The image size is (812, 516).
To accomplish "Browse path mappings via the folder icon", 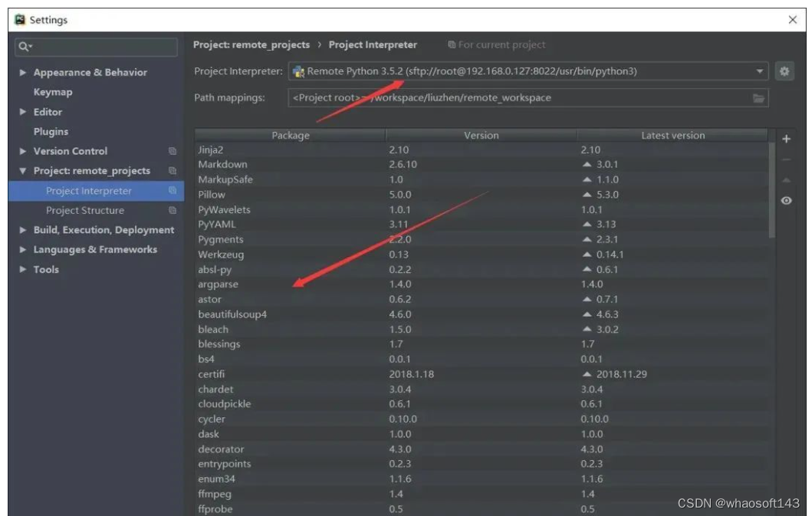I will click(759, 98).
